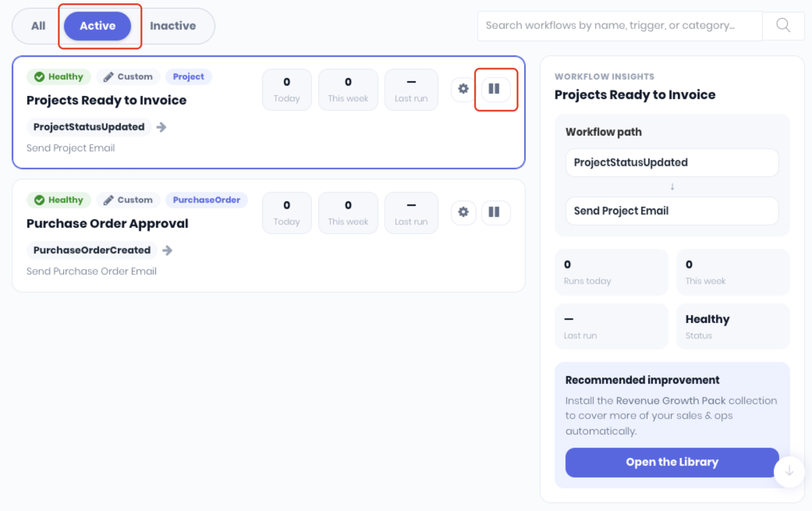Viewport: 812px width, 511px height.
Task: Click the Custom pencil badge on Purchase Order
Action: point(128,200)
